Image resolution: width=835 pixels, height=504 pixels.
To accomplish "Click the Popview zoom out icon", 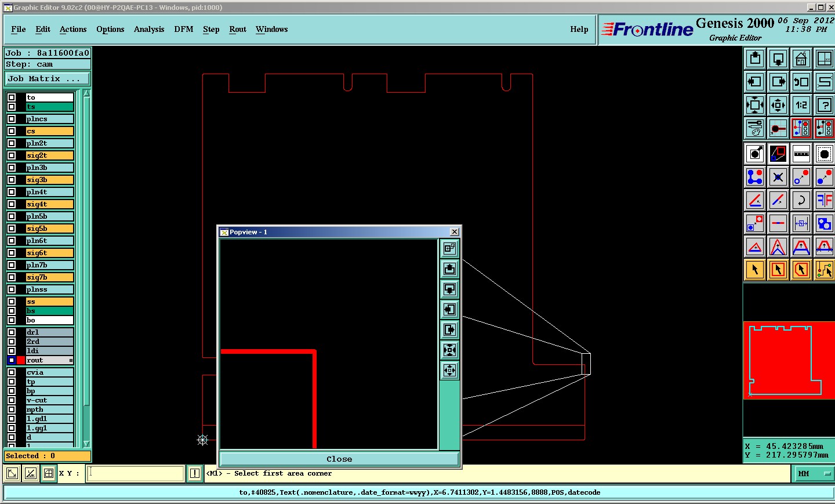I will 449,371.
